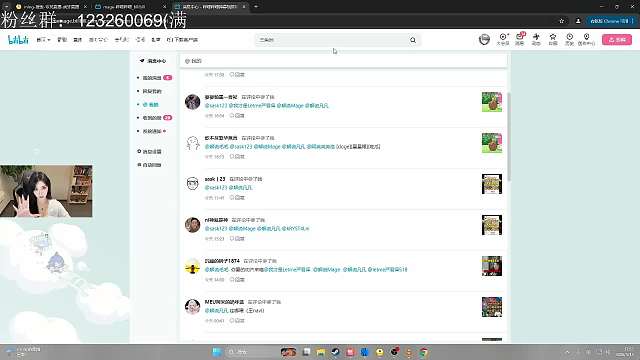Open the video thumbnail in the man's-photo-avatar row
This screenshot has height=360, width=640.
[x=492, y=225]
